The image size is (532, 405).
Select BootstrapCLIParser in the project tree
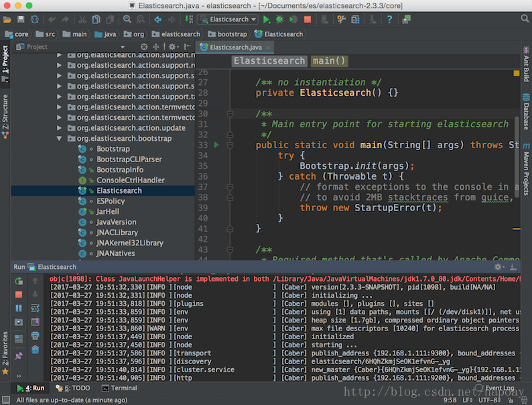pyautogui.click(x=129, y=159)
